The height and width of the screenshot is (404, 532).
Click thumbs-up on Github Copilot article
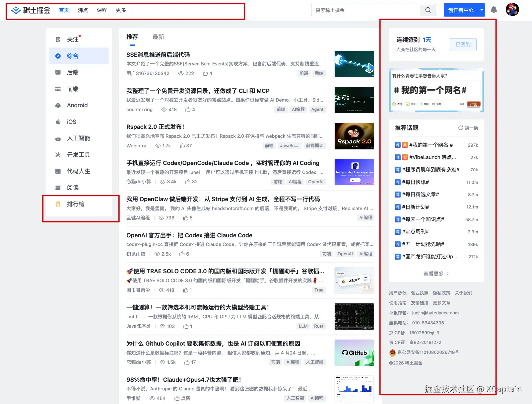(187, 362)
